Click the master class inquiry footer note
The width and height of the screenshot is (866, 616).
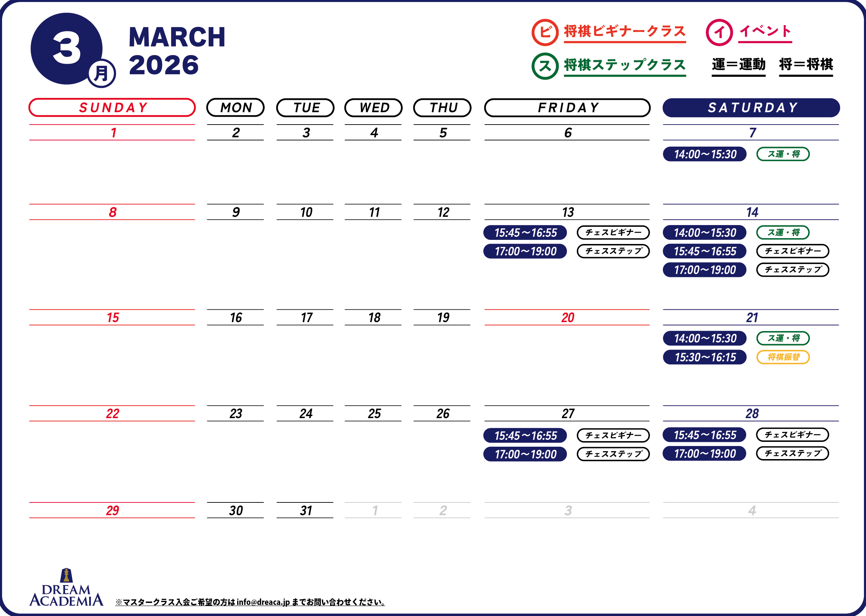tap(250, 602)
